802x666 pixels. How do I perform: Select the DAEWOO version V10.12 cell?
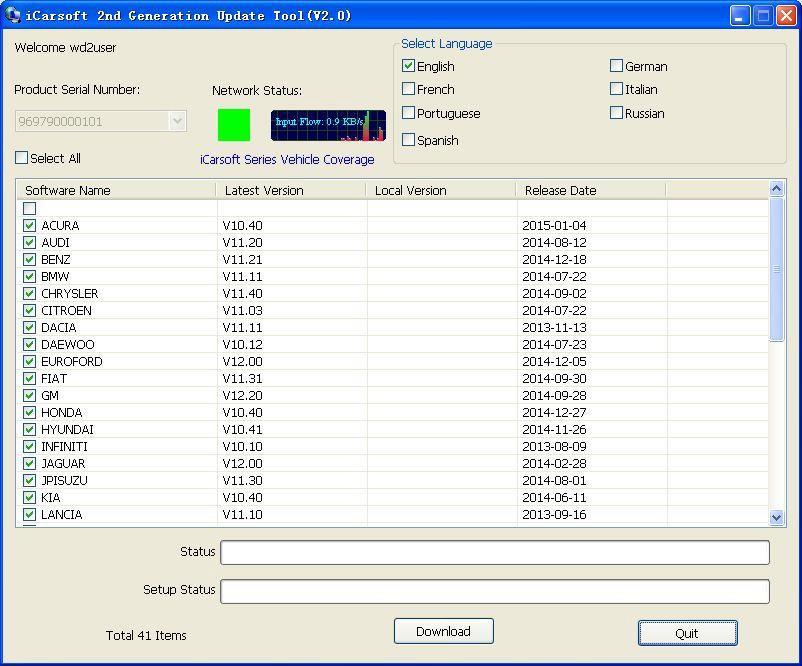(242, 345)
